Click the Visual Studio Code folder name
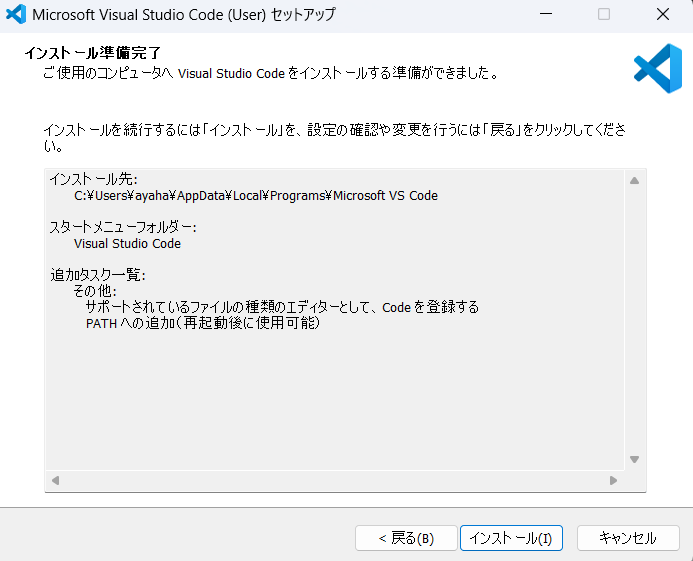 127,244
